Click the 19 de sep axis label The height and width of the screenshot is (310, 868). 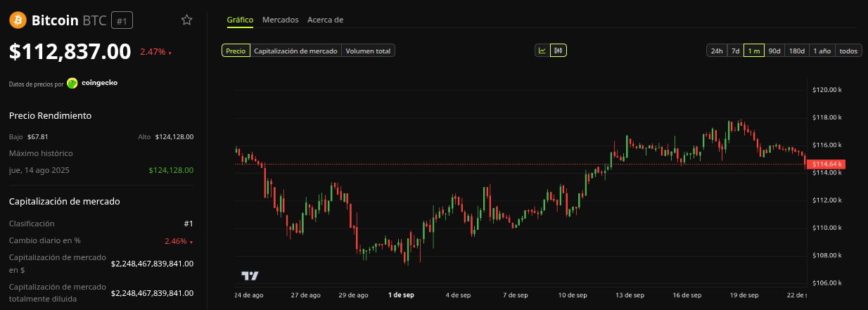tap(744, 295)
